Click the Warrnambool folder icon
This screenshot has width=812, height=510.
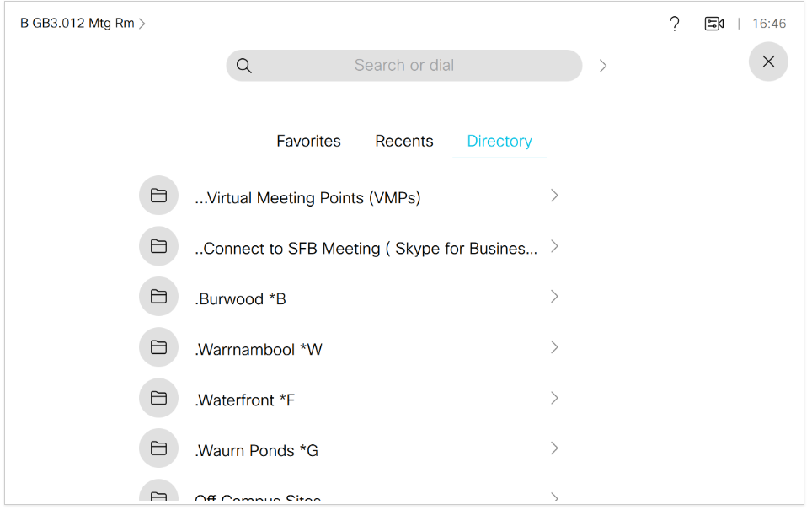(x=158, y=347)
